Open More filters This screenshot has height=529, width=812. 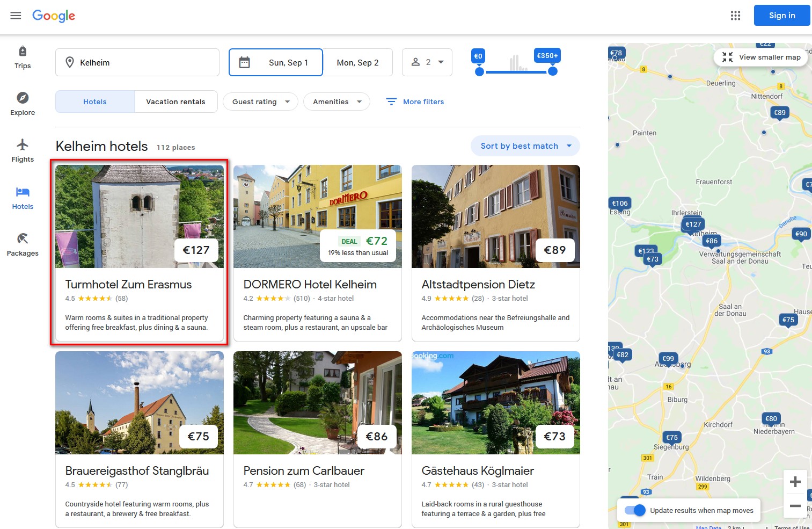tap(414, 102)
